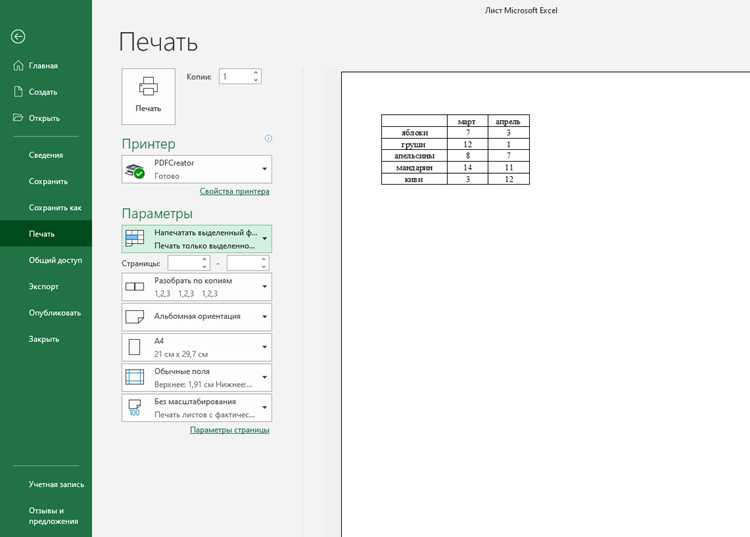Screen dimensions: 750x537
Task: Click the Свойства принтера link
Action: coord(234,191)
